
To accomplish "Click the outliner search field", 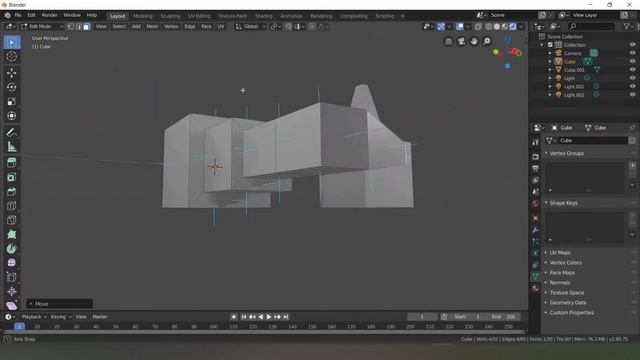I will point(591,27).
